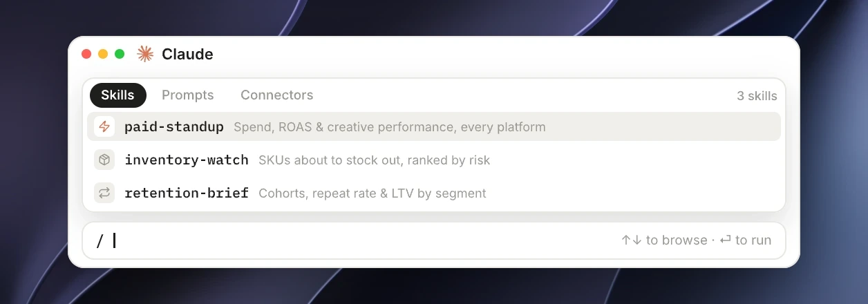Switch to the Connectors tab
Viewport: 868px width, 304px height.
tap(277, 95)
